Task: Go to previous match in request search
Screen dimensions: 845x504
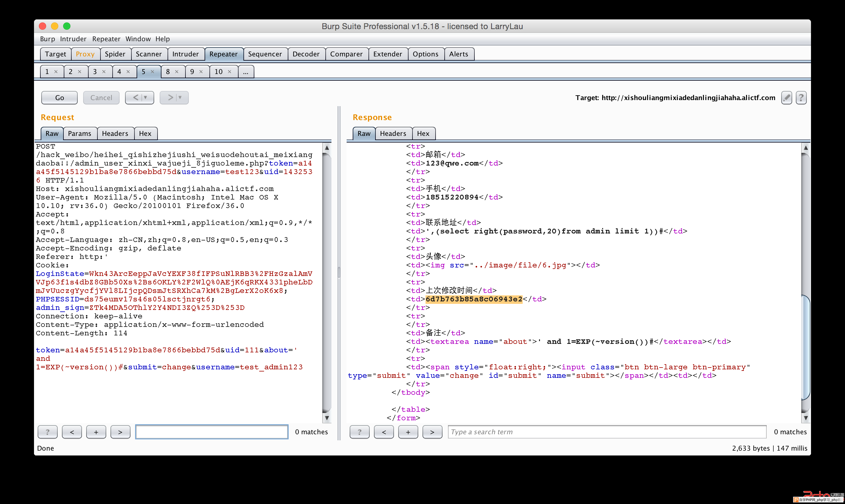Action: (72, 432)
